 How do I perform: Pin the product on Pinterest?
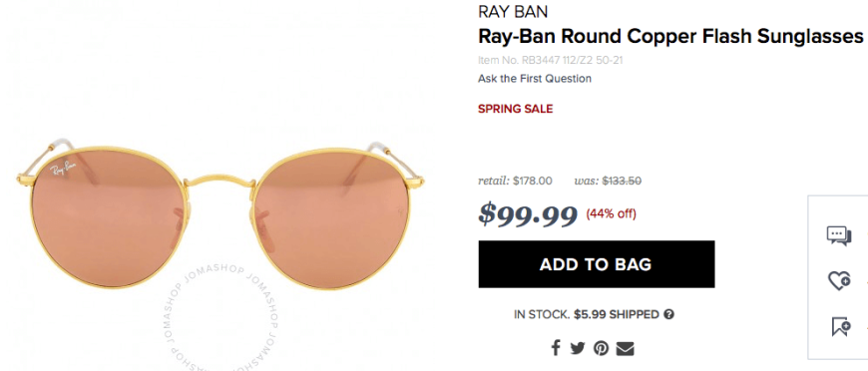pos(601,348)
